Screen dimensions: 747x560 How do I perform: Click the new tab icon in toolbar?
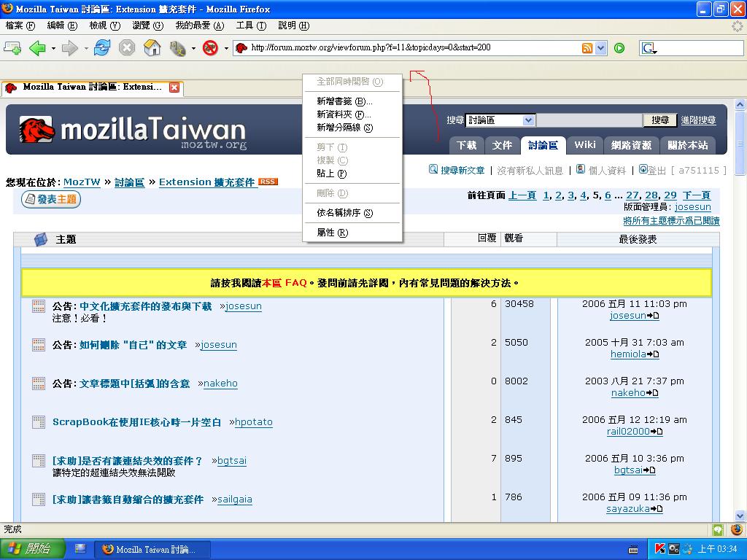12,48
